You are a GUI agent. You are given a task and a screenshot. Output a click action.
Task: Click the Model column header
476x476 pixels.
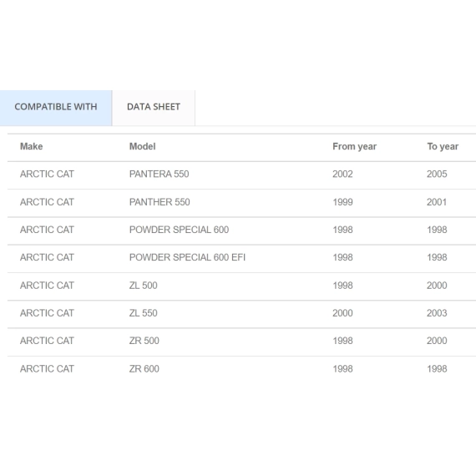pos(142,146)
